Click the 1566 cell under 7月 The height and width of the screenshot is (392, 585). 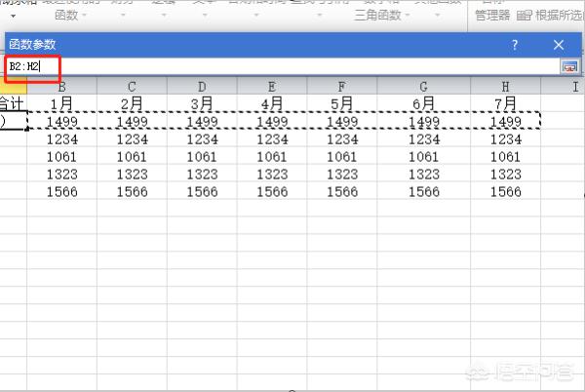tap(505, 191)
